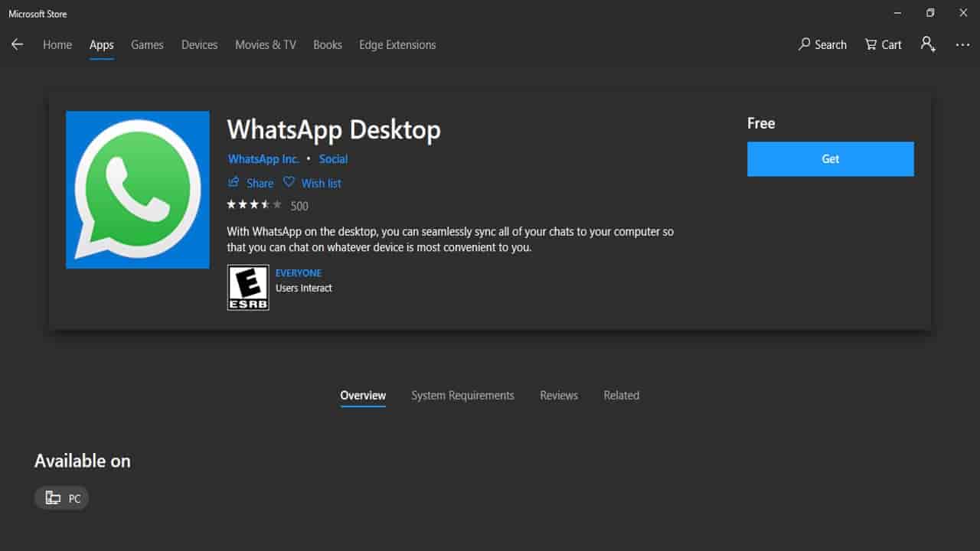Image resolution: width=980 pixels, height=551 pixels.
Task: Open the user account icon
Action: coord(928,44)
